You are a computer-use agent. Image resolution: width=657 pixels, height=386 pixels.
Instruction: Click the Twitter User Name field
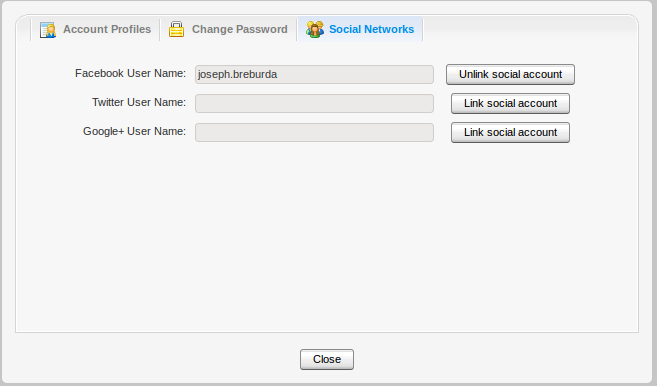pyautogui.click(x=314, y=104)
